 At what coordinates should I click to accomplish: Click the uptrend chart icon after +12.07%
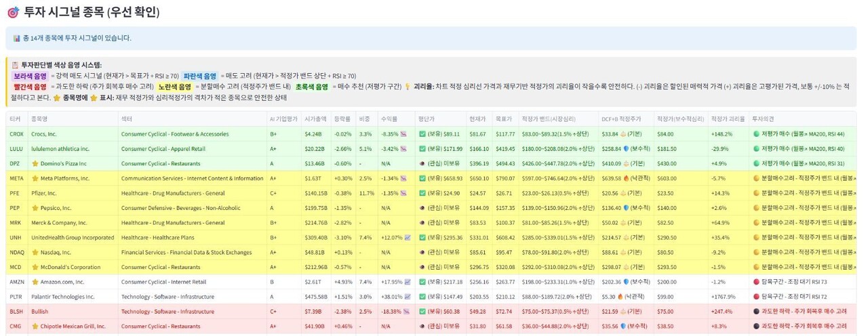(408, 238)
